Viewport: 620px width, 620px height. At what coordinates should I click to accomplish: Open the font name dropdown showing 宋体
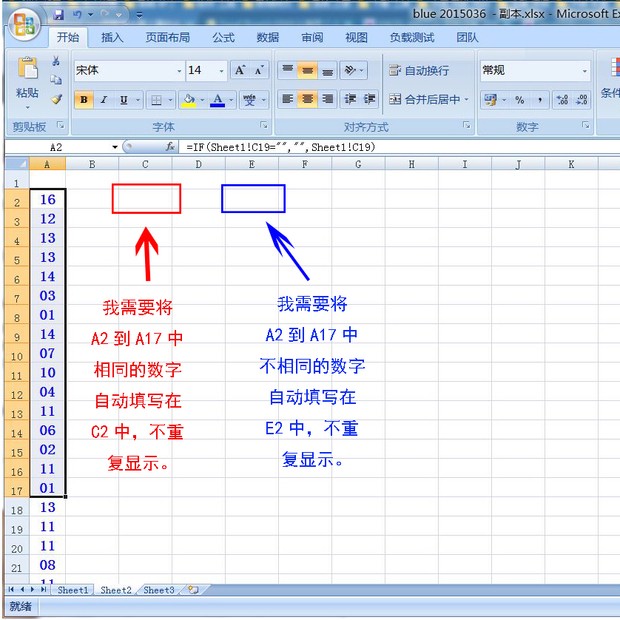tap(129, 70)
